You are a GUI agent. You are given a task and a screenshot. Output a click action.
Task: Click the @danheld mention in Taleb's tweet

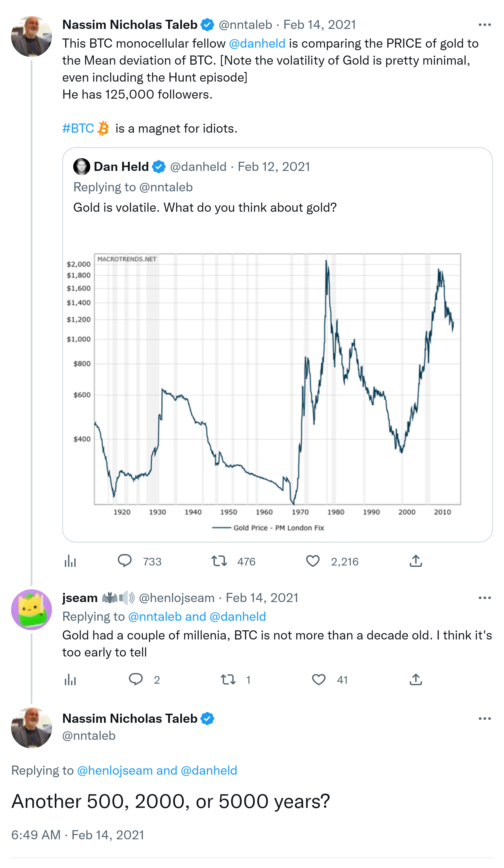tap(257, 43)
